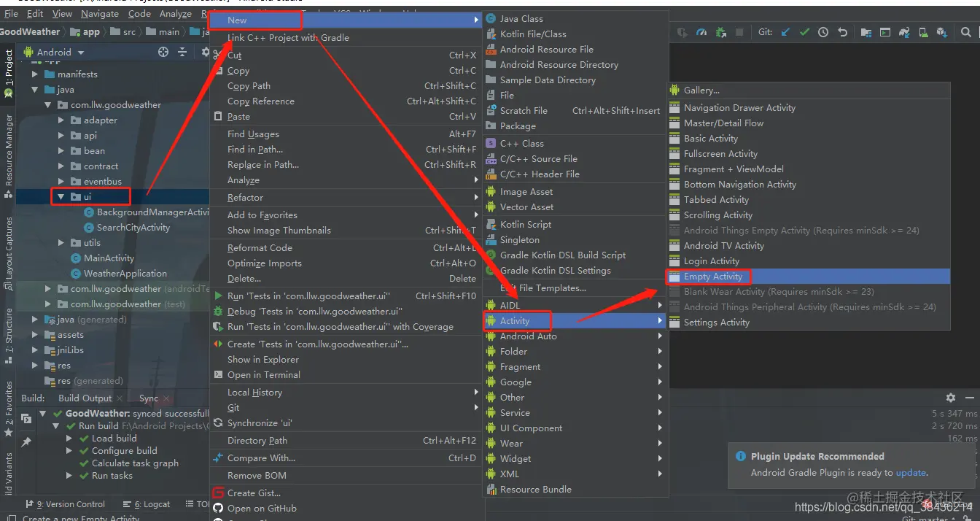Open the Navigate menu

point(100,13)
